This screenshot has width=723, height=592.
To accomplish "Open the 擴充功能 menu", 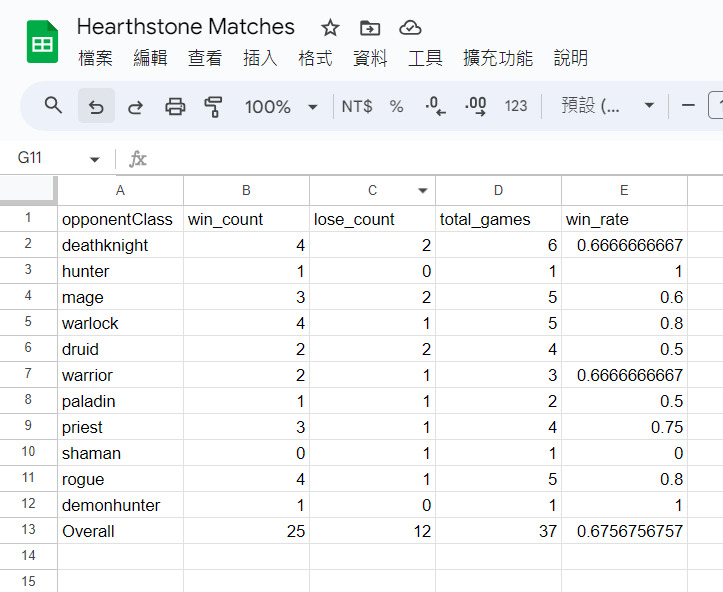I will pos(498,59).
